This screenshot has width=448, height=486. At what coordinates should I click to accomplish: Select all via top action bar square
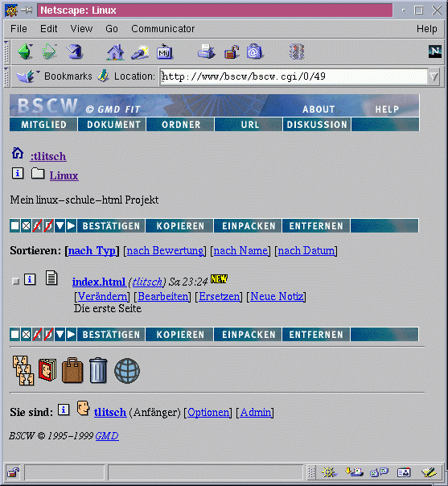tap(14, 225)
